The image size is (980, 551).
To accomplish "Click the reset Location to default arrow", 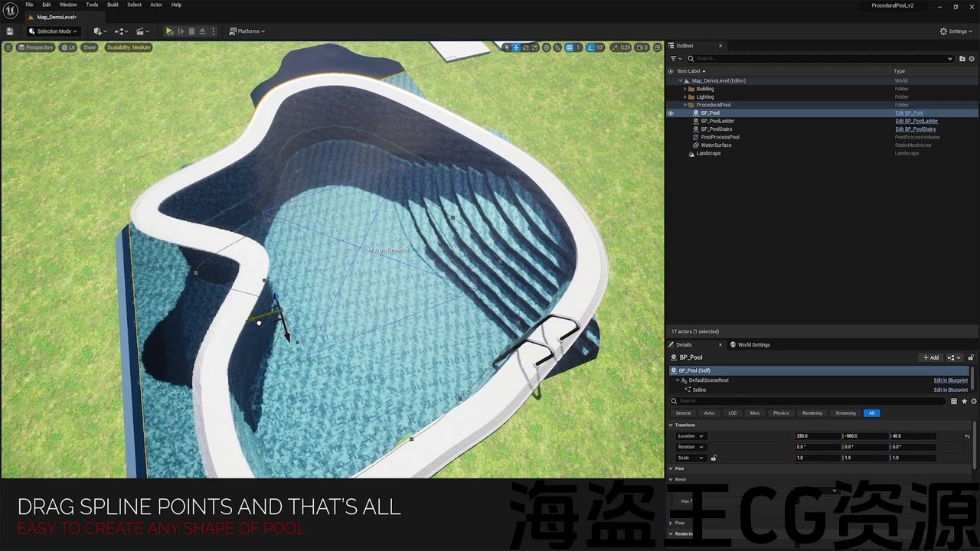I will [x=967, y=436].
